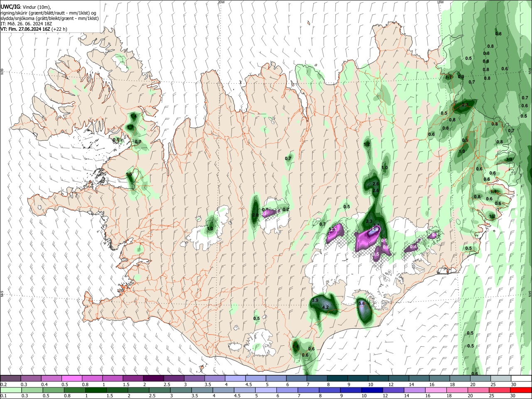Click the "20W" longitude label
Image resolution: width=532 pixels, height=399 pixels.
[x=221, y=2]
